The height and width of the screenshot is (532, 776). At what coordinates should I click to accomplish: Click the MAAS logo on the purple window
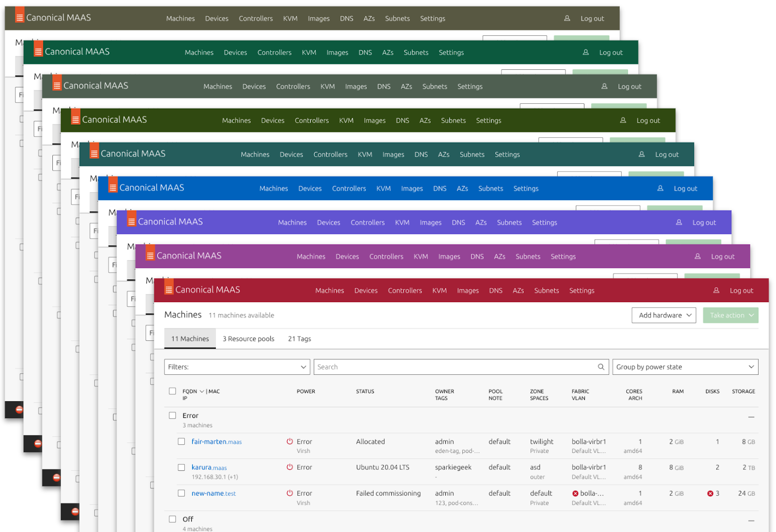pyautogui.click(x=131, y=221)
